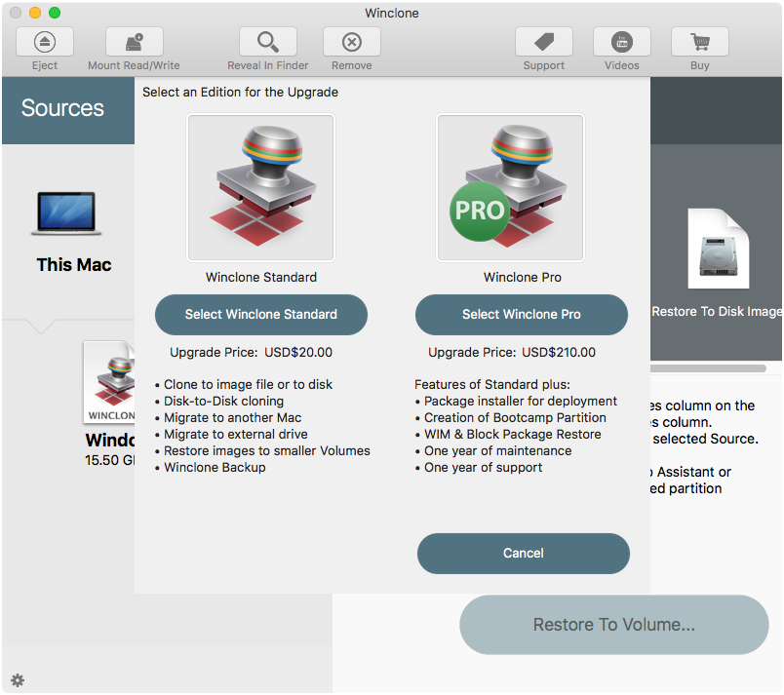Cancel the edition upgrade dialog

coord(524,553)
